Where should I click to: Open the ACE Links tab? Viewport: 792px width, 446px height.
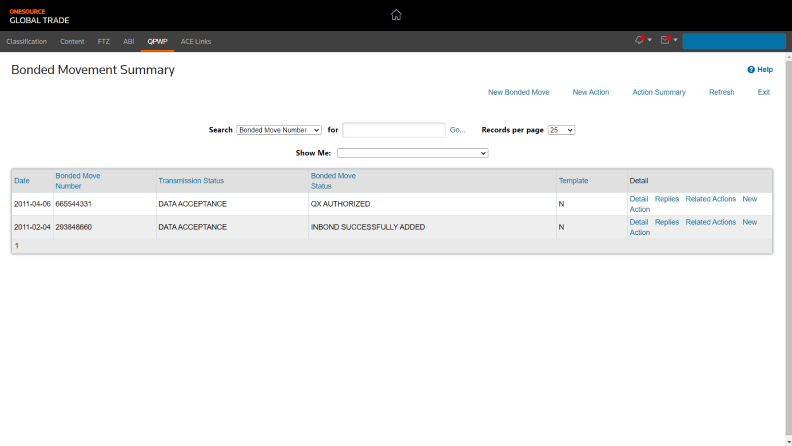tap(196, 41)
